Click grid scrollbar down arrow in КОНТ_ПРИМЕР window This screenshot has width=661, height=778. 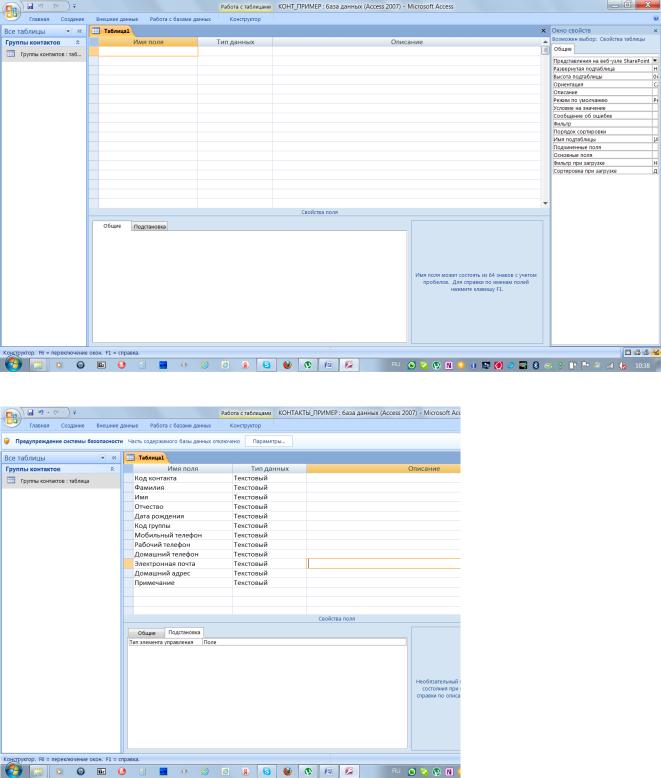coord(545,203)
